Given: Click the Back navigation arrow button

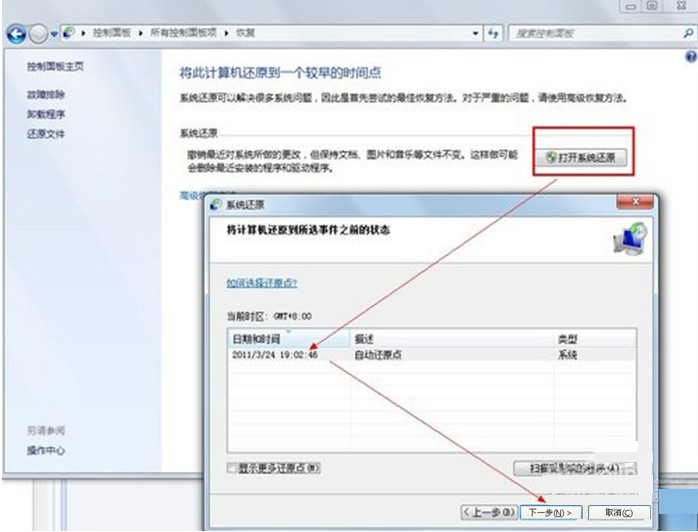Looking at the screenshot, I should [x=16, y=33].
